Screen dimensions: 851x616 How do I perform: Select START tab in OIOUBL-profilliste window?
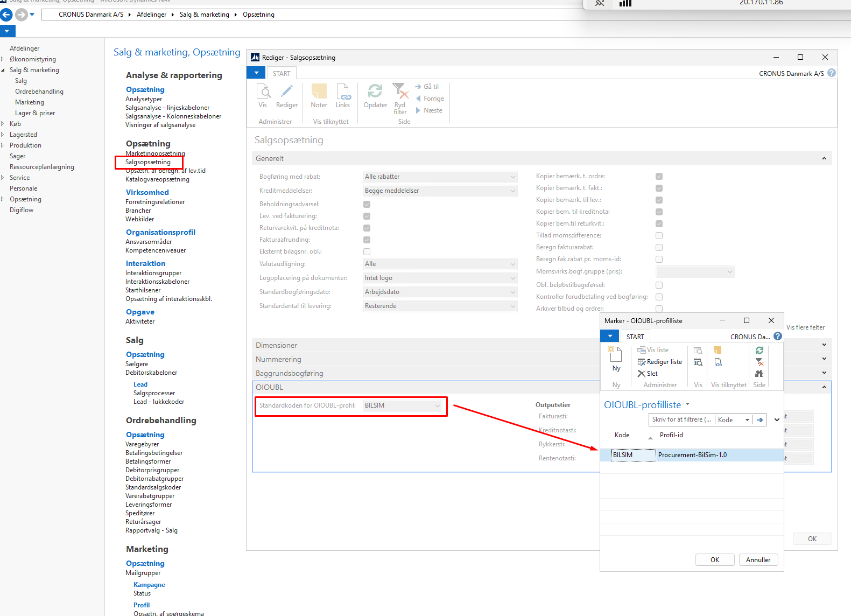click(635, 337)
